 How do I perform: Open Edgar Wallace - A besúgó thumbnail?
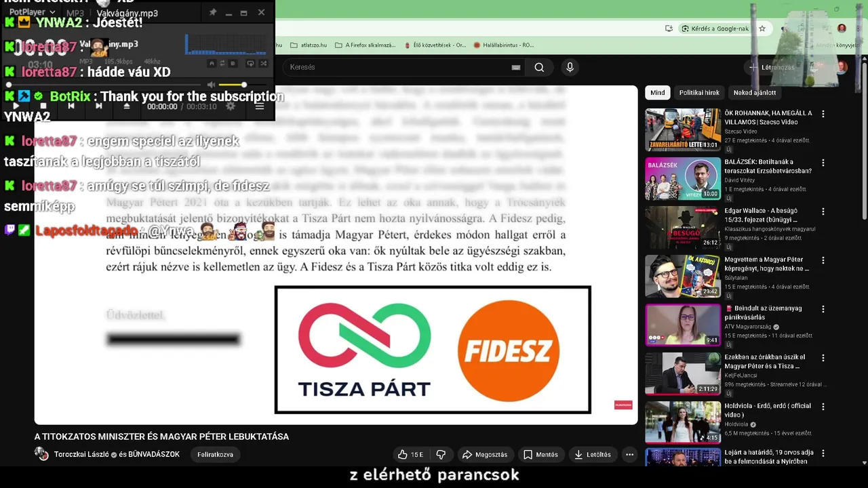tap(683, 227)
